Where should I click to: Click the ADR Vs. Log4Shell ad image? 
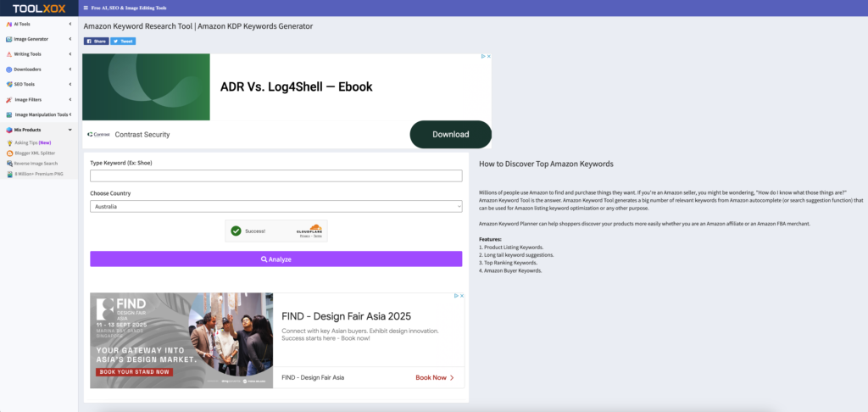(146, 87)
